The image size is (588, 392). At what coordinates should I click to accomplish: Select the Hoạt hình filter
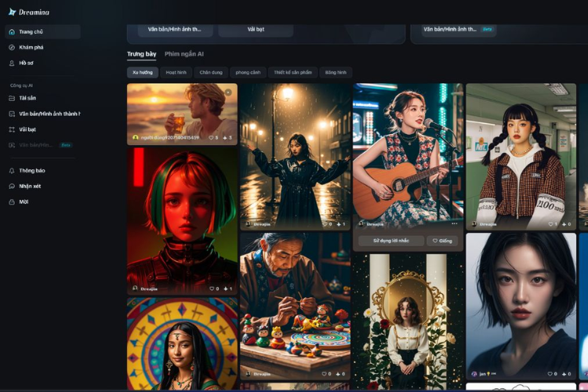(176, 72)
